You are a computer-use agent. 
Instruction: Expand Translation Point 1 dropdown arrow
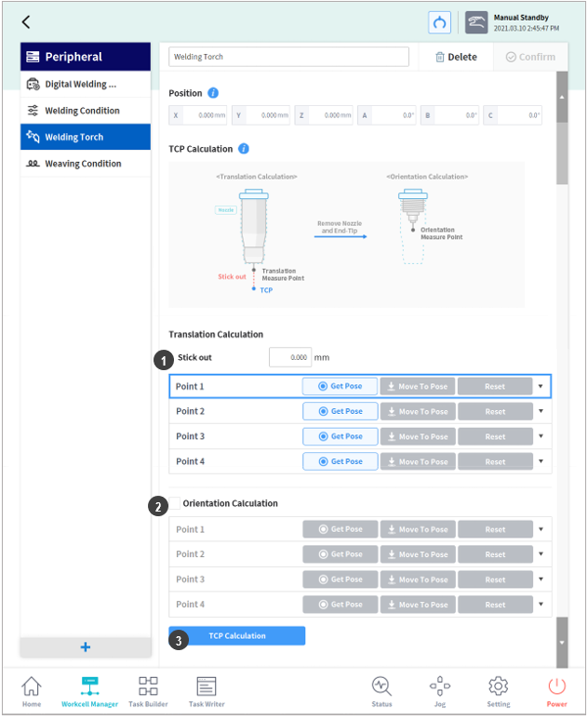tap(541, 386)
